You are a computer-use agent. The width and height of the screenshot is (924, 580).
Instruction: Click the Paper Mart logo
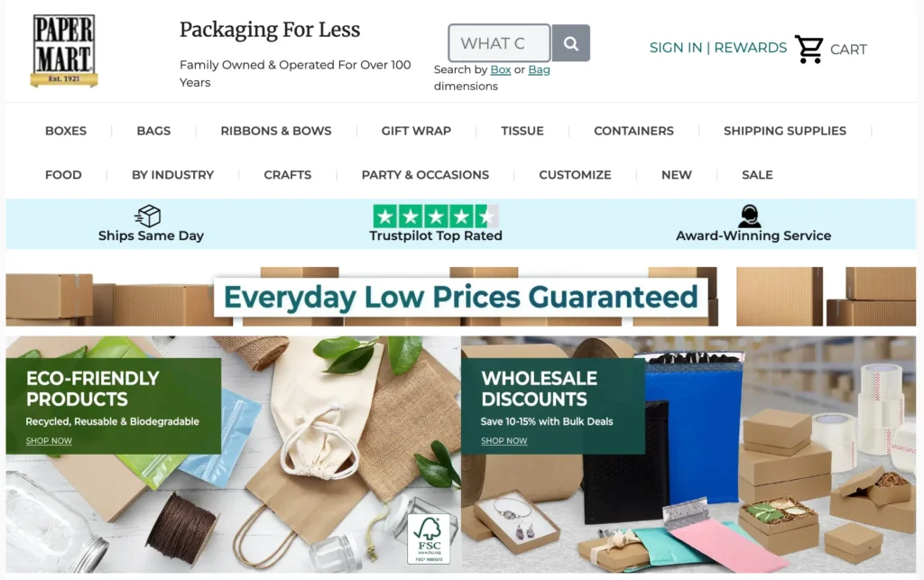click(64, 51)
